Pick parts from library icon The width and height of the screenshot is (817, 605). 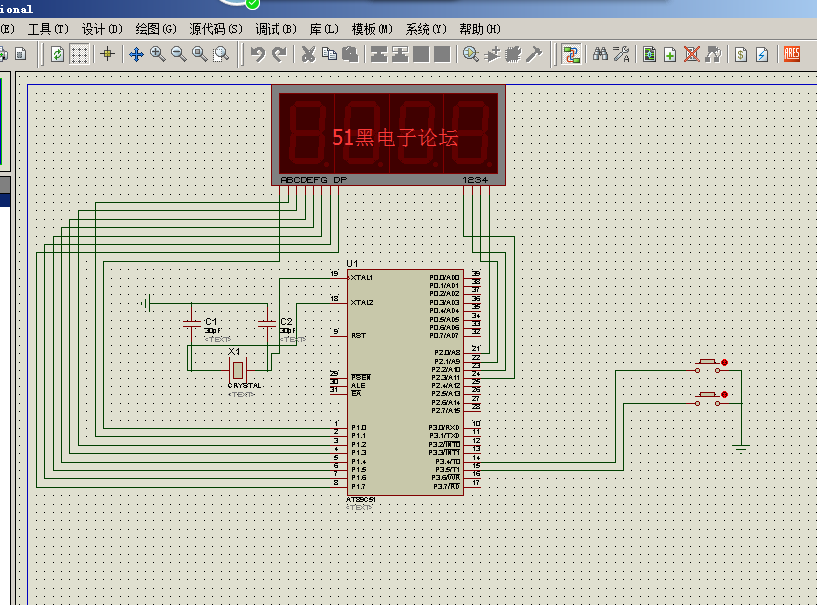[x=471, y=54]
